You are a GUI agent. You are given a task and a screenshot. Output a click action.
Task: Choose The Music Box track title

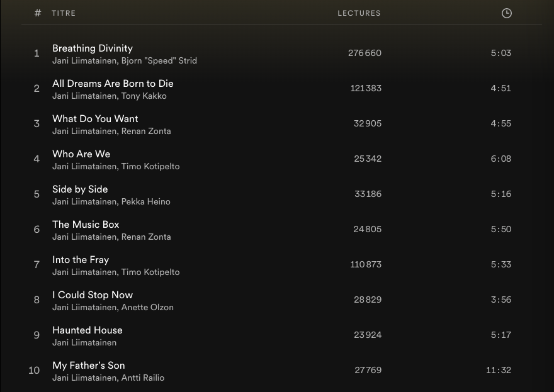86,225
